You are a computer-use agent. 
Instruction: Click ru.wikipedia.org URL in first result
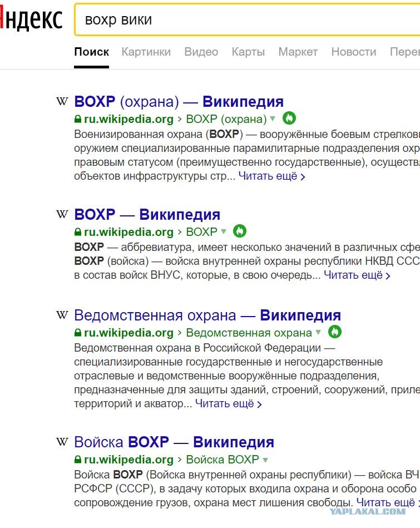click(129, 119)
